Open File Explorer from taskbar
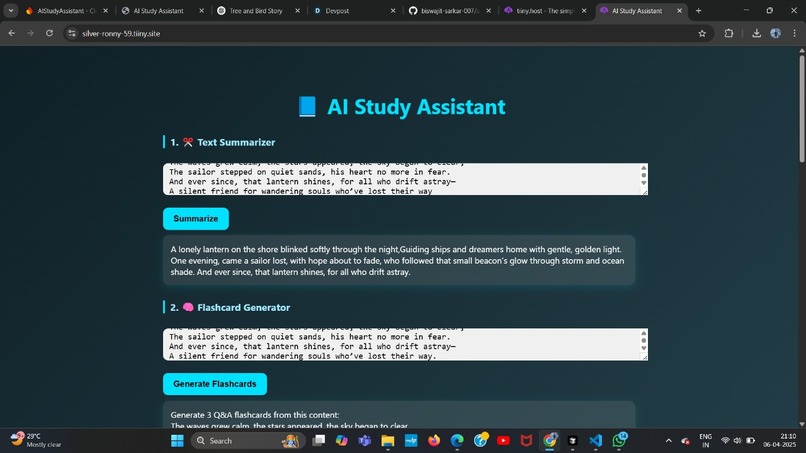The image size is (806, 453). click(388, 441)
